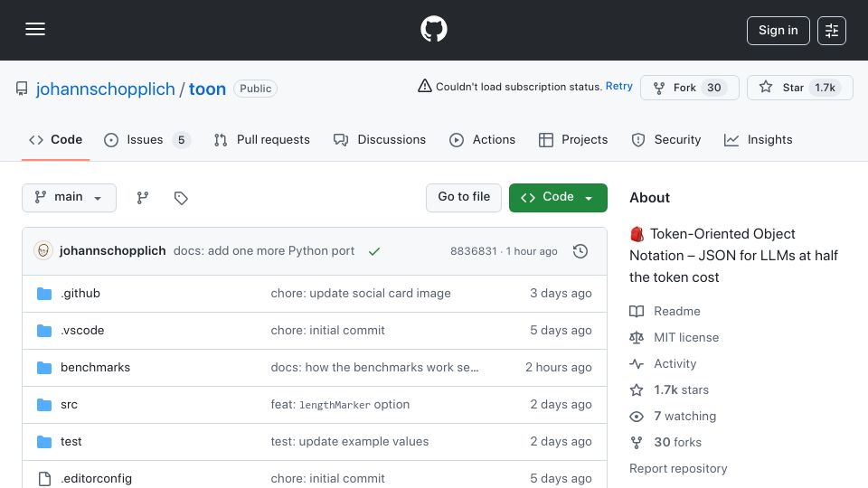Screen dimensions: 868x488
Task: Star the toon repository
Action: pos(799,88)
